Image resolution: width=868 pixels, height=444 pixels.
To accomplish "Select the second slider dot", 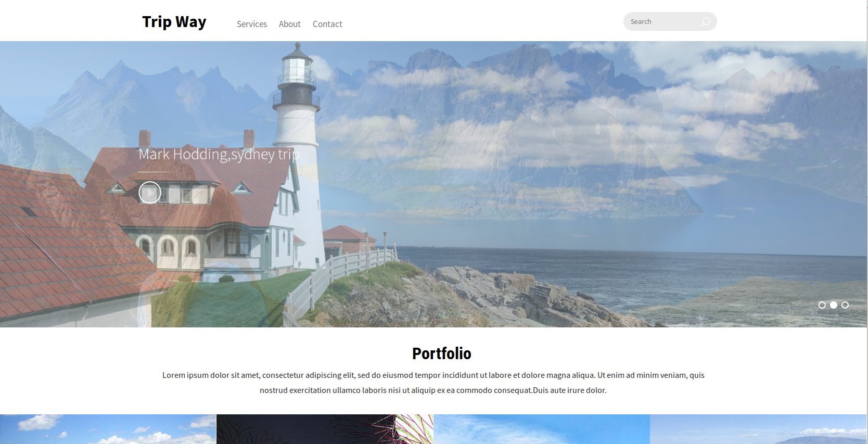I will 834,305.
